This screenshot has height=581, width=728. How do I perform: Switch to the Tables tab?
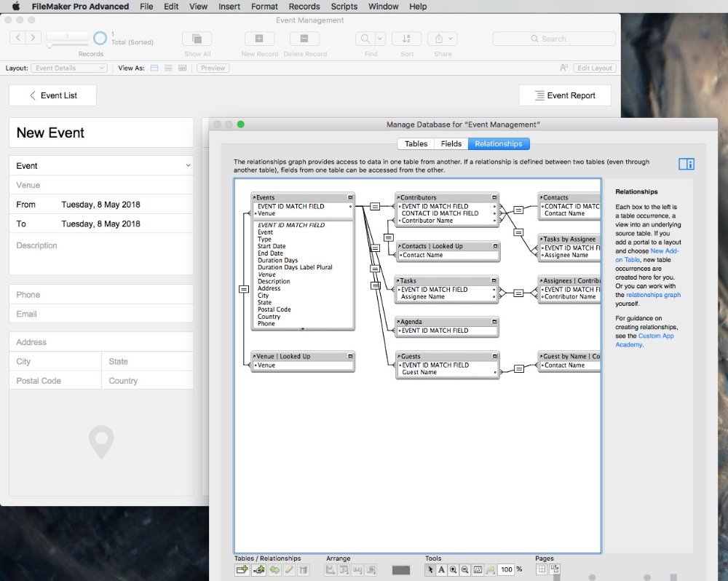pos(416,144)
